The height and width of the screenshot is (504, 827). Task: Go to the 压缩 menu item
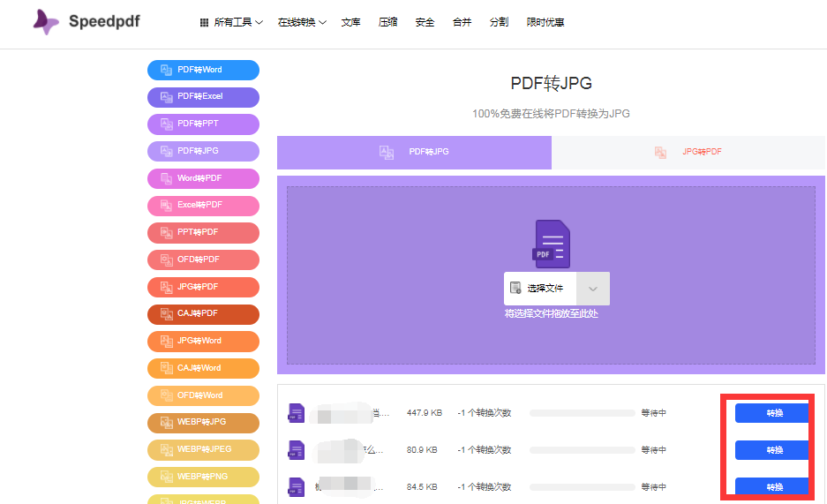387,22
